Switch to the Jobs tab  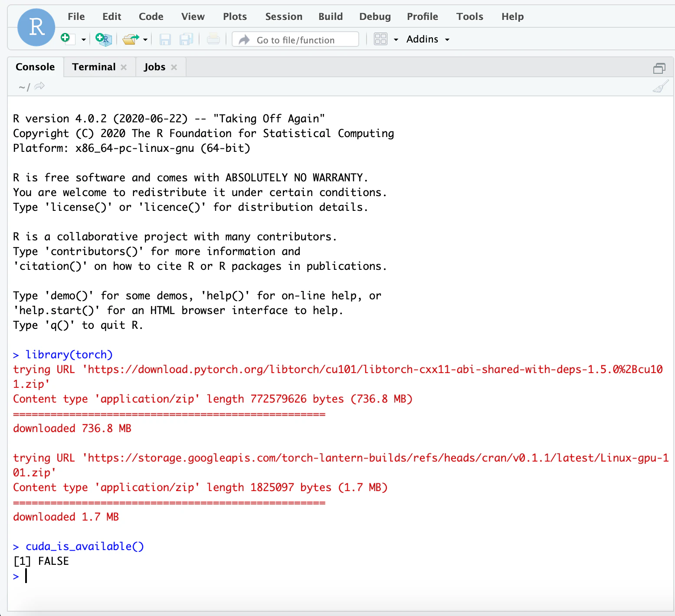(x=154, y=67)
